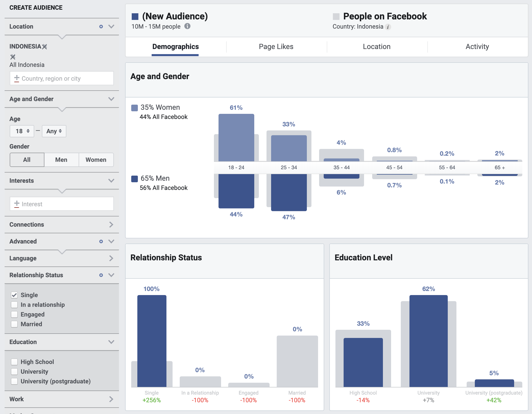Image resolution: width=532 pixels, height=414 pixels.
Task: Click the CREATE AUDIENCE heading
Action: (36, 8)
